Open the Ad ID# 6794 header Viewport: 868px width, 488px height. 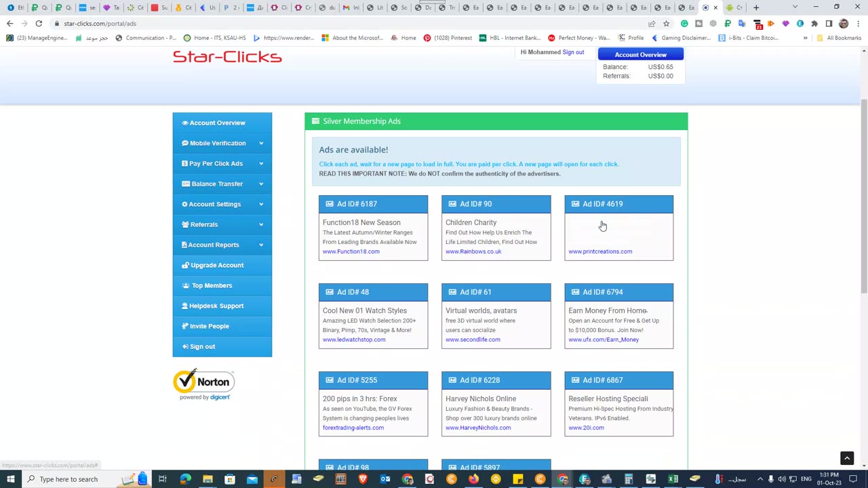[x=618, y=292]
